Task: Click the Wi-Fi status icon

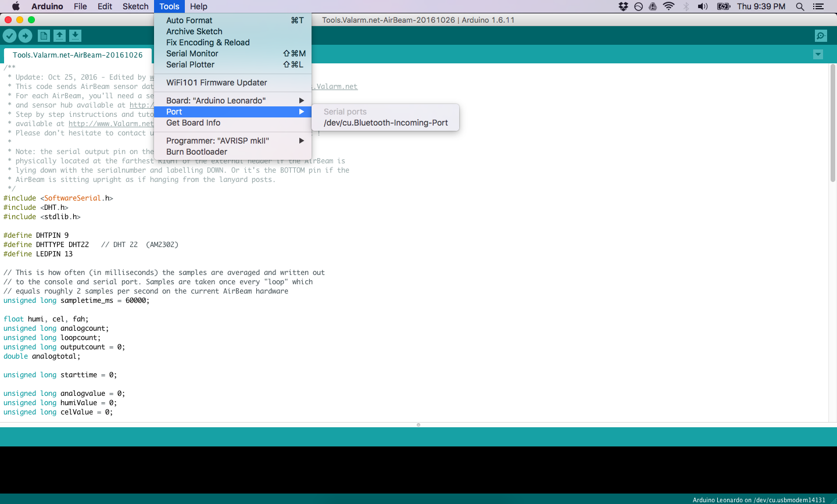Action: coord(669,6)
